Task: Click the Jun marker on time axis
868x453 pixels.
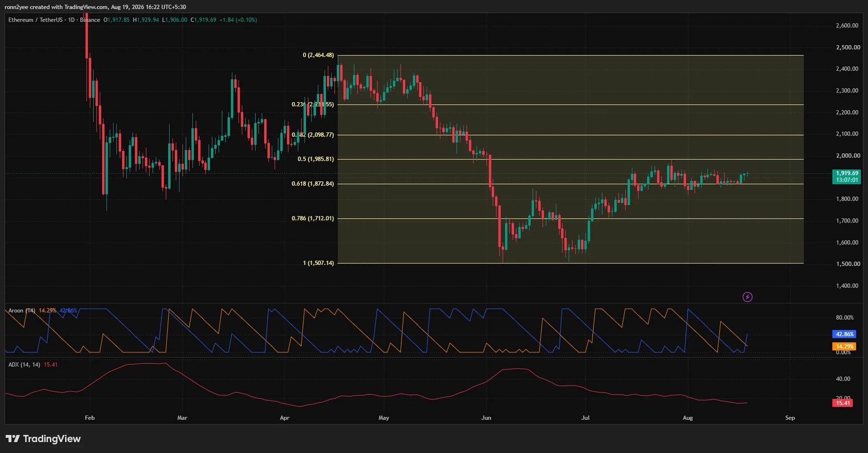Action: [486, 418]
